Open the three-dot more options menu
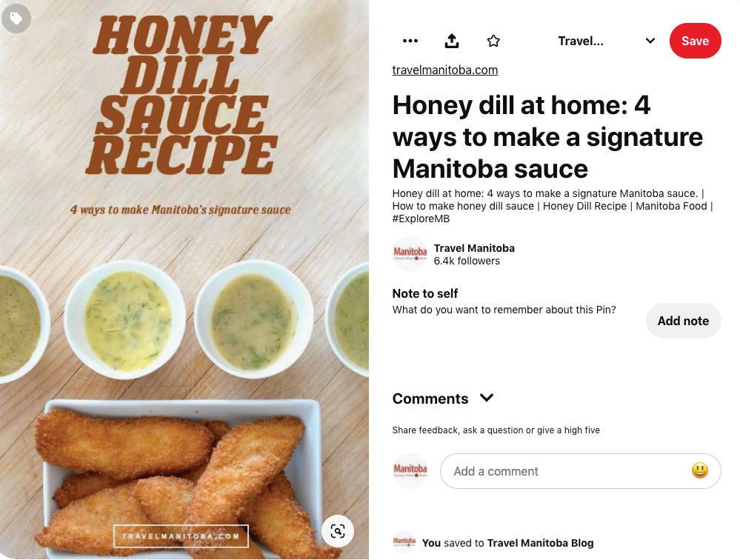 (x=410, y=41)
